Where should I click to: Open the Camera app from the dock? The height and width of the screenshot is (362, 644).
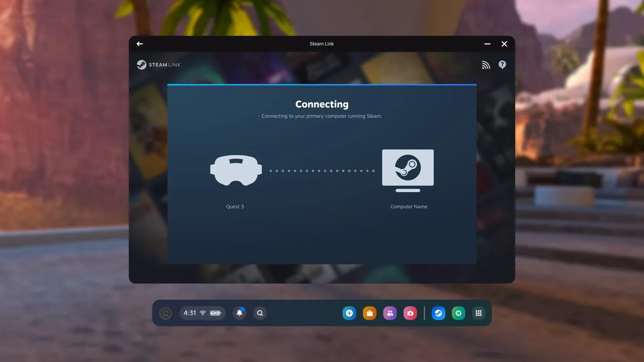(x=409, y=312)
